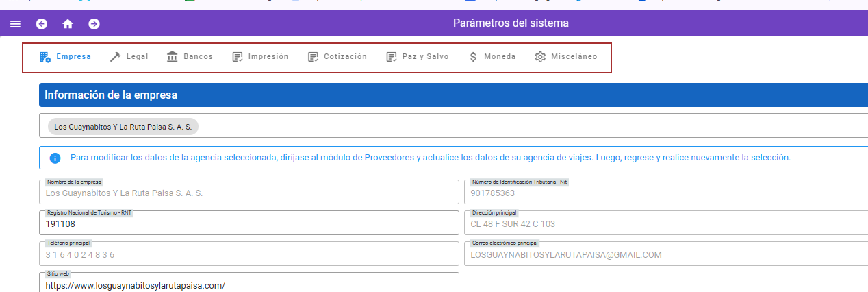This screenshot has width=868, height=292.
Task: Click the Teléfono principal field
Action: [x=249, y=255]
